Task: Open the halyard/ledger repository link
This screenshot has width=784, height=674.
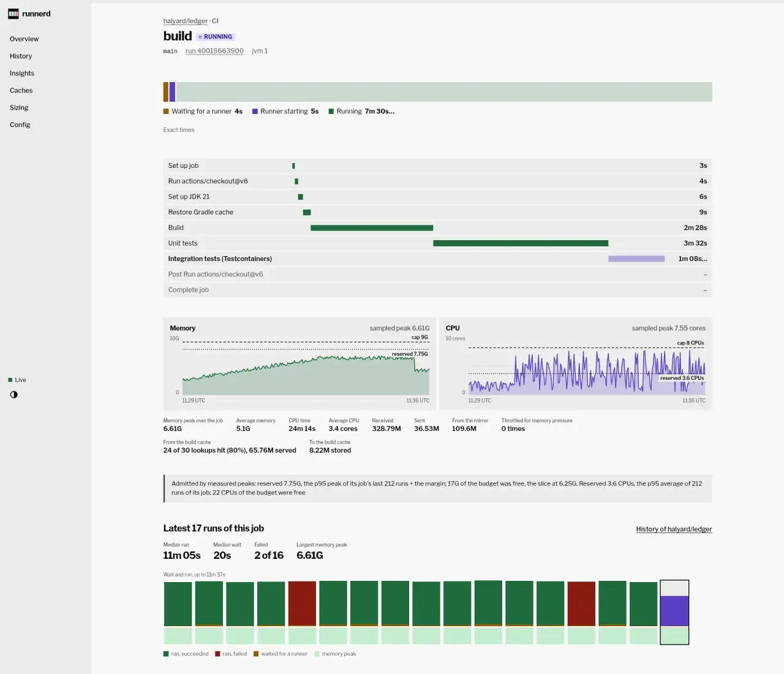Action: pos(186,21)
